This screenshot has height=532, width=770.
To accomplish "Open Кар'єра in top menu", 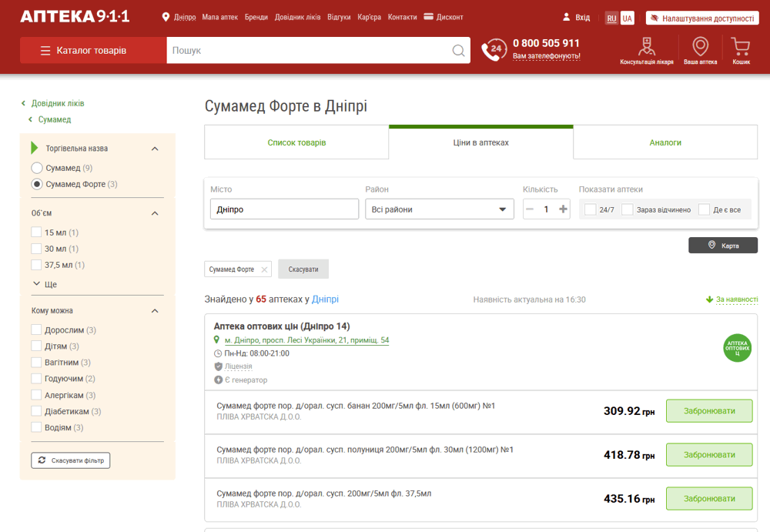I will (370, 17).
